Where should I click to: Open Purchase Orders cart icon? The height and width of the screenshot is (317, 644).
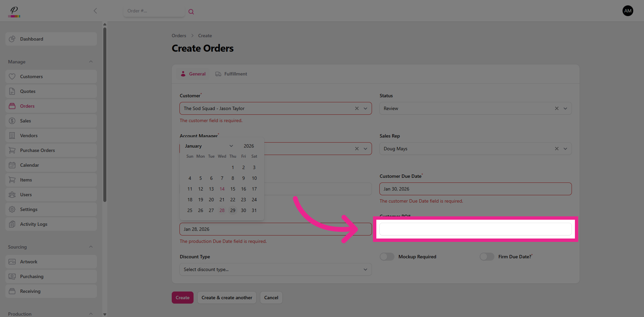(x=12, y=150)
